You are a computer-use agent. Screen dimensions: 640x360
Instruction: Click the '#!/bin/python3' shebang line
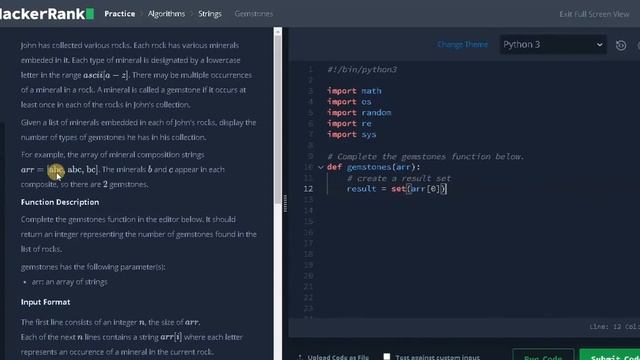[362, 69]
